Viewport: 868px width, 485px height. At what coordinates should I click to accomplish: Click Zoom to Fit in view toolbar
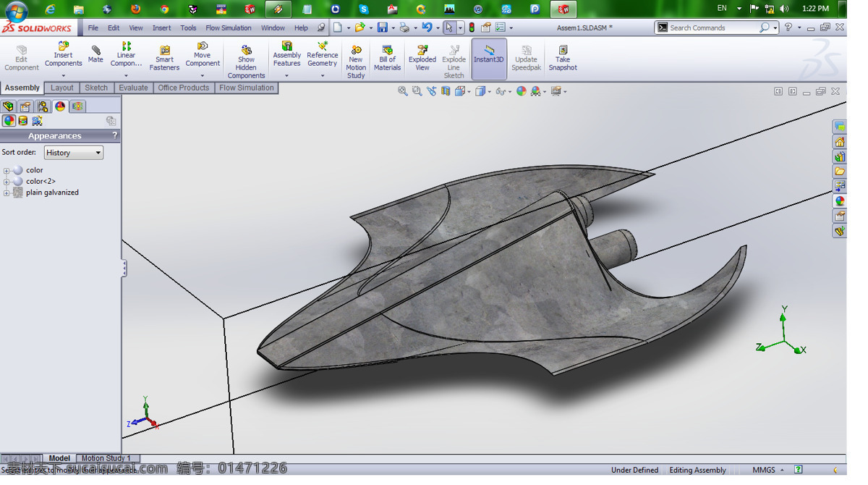pos(403,91)
